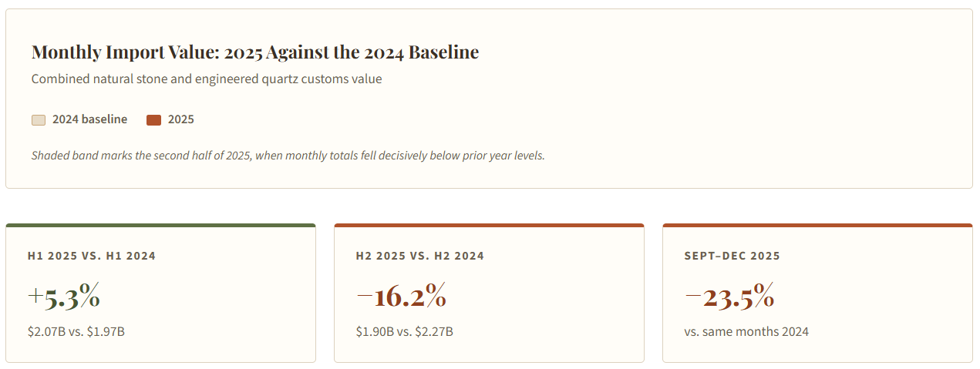The height and width of the screenshot is (369, 980).
Task: Click the H2 2025 VS. H2 2024 heading
Action: [x=420, y=256]
